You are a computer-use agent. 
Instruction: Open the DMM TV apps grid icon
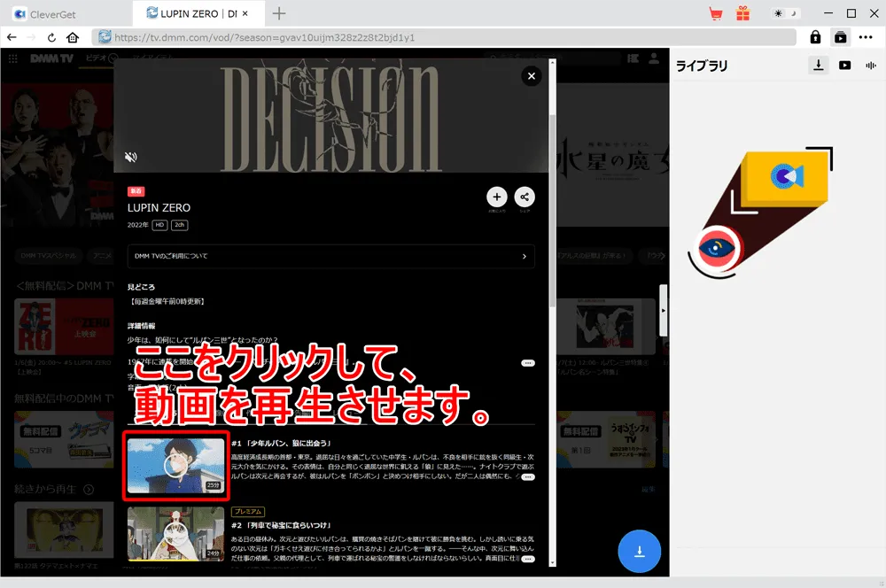click(x=13, y=58)
